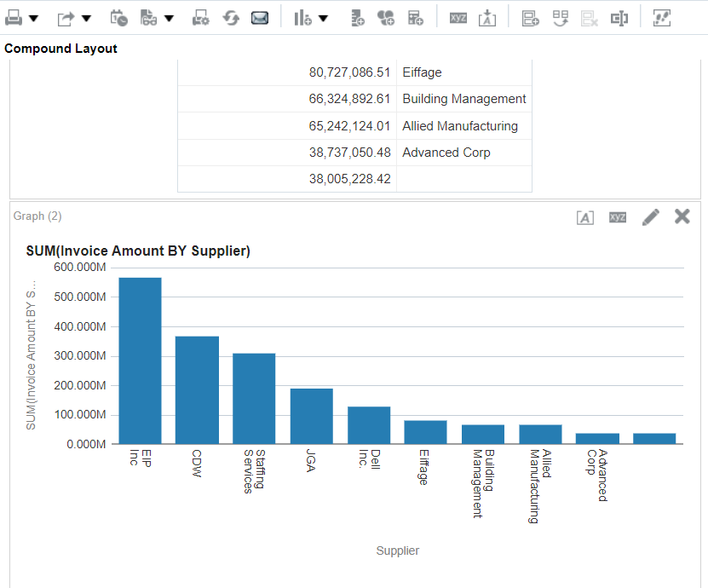Click the table cell 80,727,086.51
This screenshot has width=708, height=588.
click(x=349, y=72)
